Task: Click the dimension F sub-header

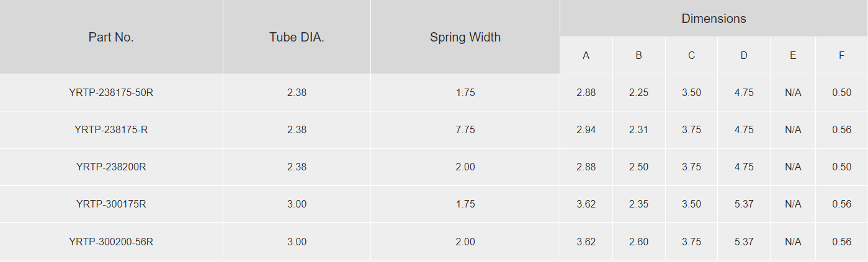Action: pos(841,56)
